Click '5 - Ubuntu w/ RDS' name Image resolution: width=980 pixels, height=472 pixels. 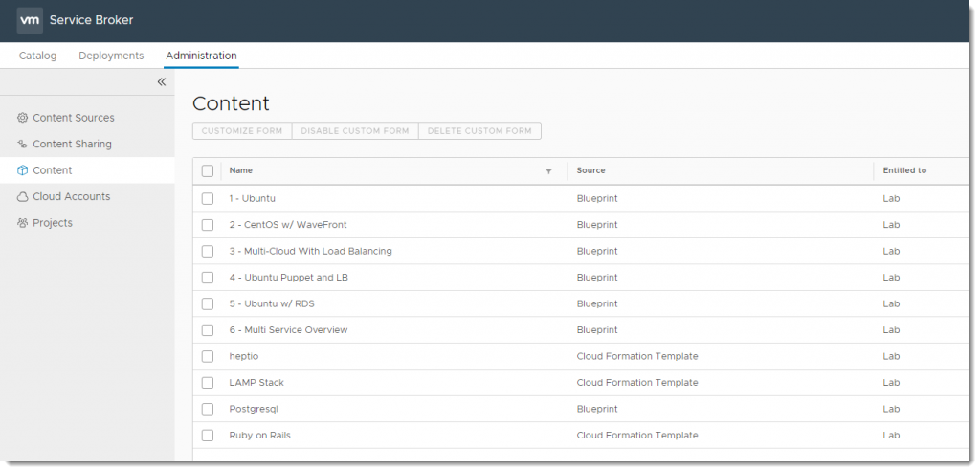click(x=271, y=303)
